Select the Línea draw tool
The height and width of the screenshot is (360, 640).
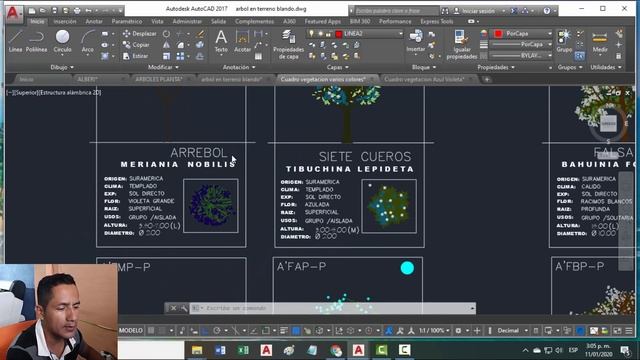[x=15, y=41]
